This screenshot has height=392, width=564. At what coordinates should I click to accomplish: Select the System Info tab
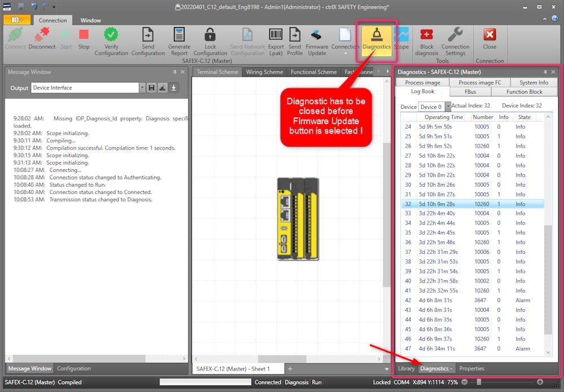click(534, 82)
